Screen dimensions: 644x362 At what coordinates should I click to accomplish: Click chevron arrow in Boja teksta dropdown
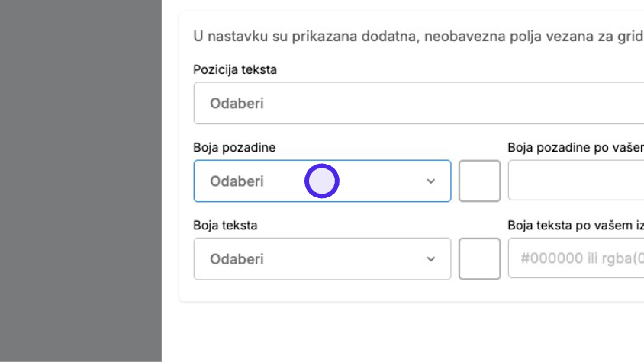(x=430, y=259)
